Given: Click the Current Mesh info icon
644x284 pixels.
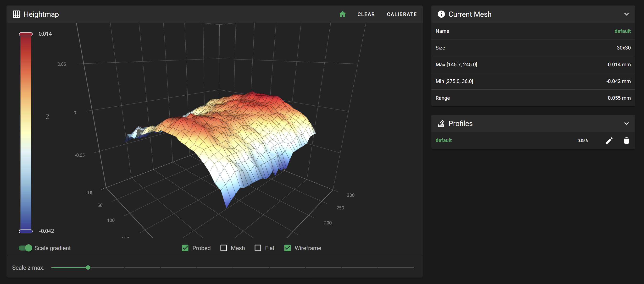Looking at the screenshot, I should 441,14.
